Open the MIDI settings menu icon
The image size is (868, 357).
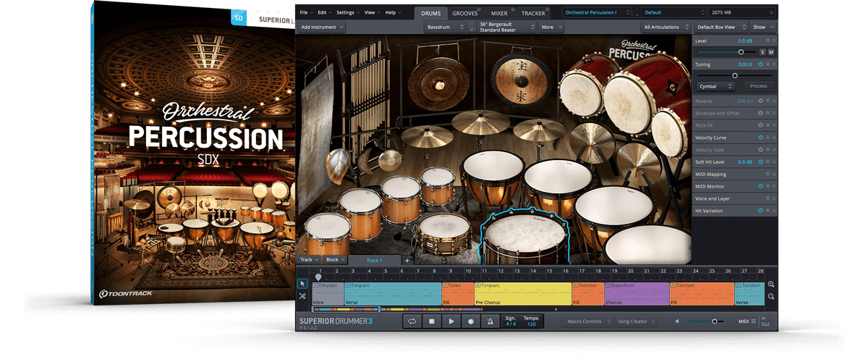(x=753, y=322)
